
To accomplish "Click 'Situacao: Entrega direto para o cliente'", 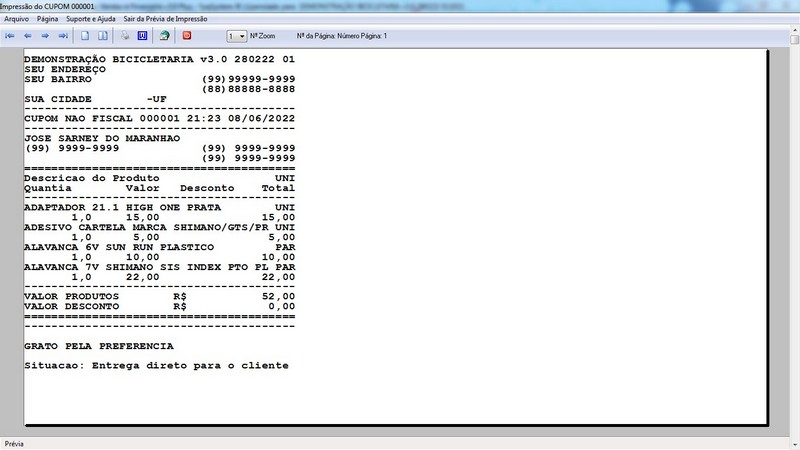I will tap(156, 366).
